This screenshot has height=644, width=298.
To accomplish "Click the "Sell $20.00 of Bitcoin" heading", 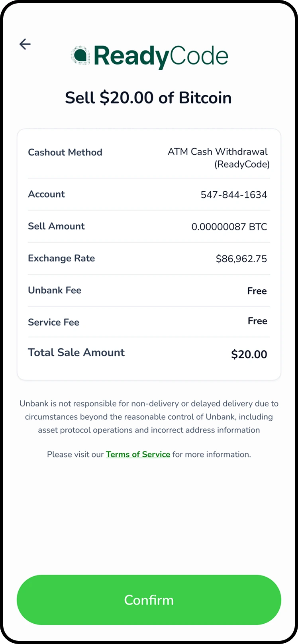I will pos(148,98).
